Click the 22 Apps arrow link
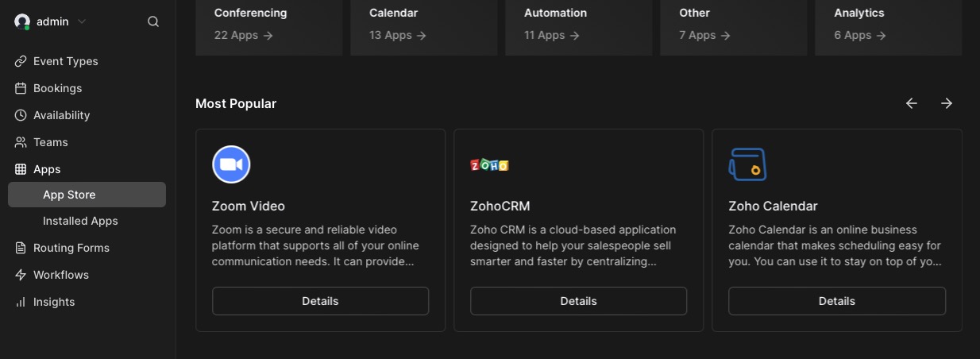This screenshot has width=980, height=359. click(x=244, y=35)
